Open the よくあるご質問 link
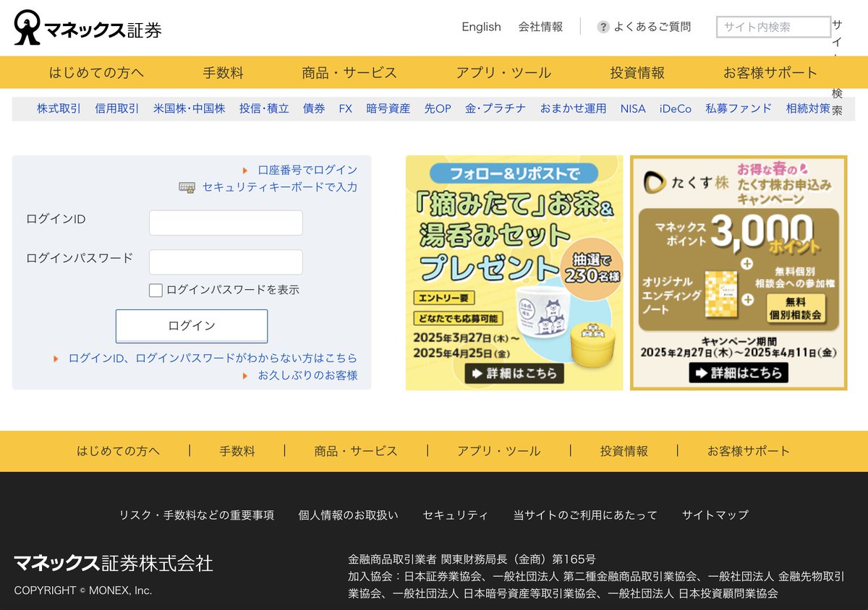 point(652,27)
